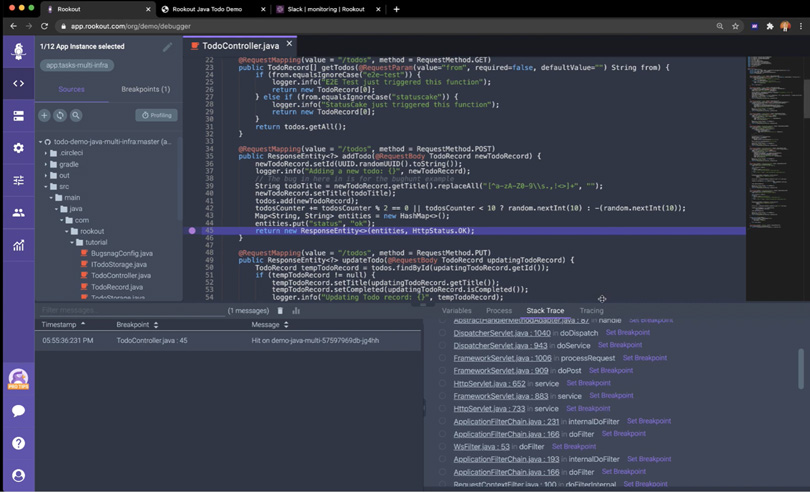Select the radio circle beside DispatcherServlet.java : 943

tap(442, 345)
